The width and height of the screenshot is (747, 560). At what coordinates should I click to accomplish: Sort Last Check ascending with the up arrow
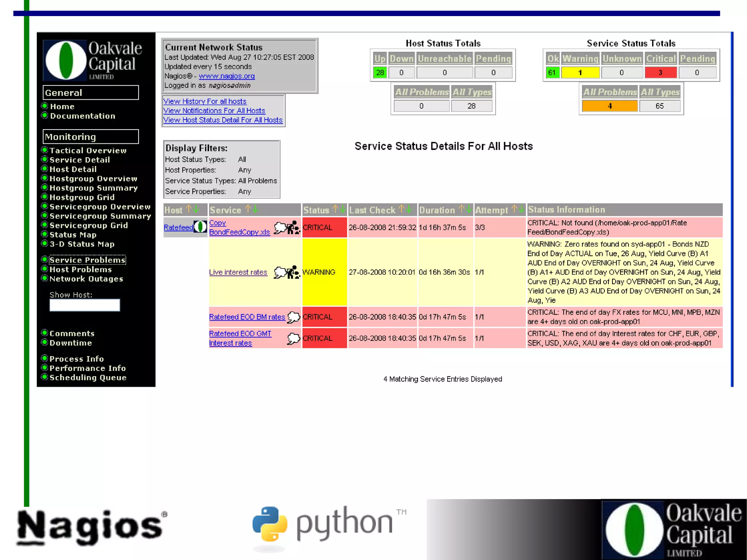coord(401,209)
